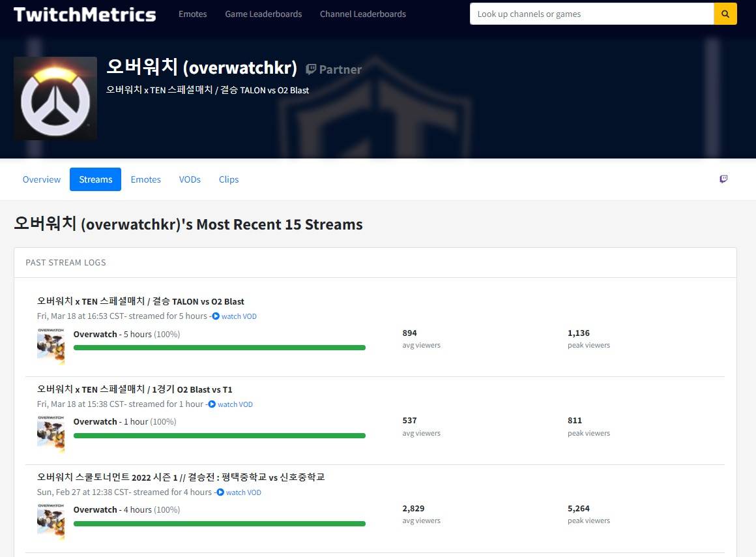Screen dimensions: 756x557
Task: Switch to the Overview tab
Action: [42, 179]
